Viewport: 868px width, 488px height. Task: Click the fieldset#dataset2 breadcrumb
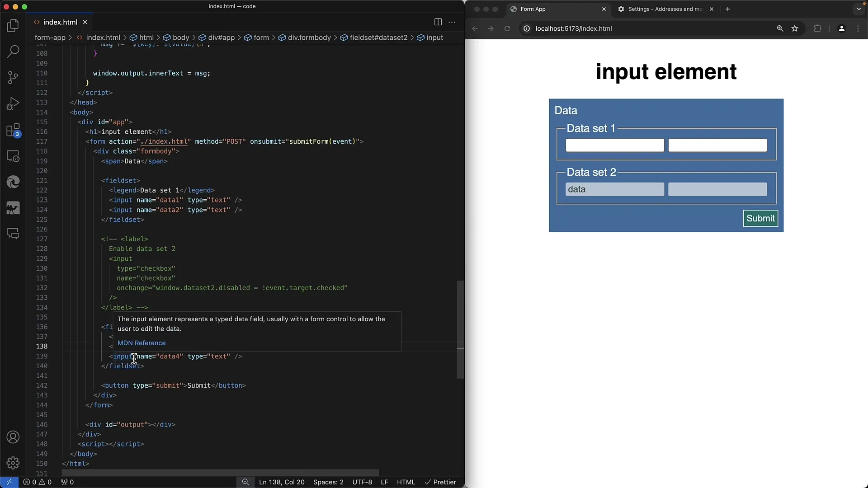coord(374,38)
